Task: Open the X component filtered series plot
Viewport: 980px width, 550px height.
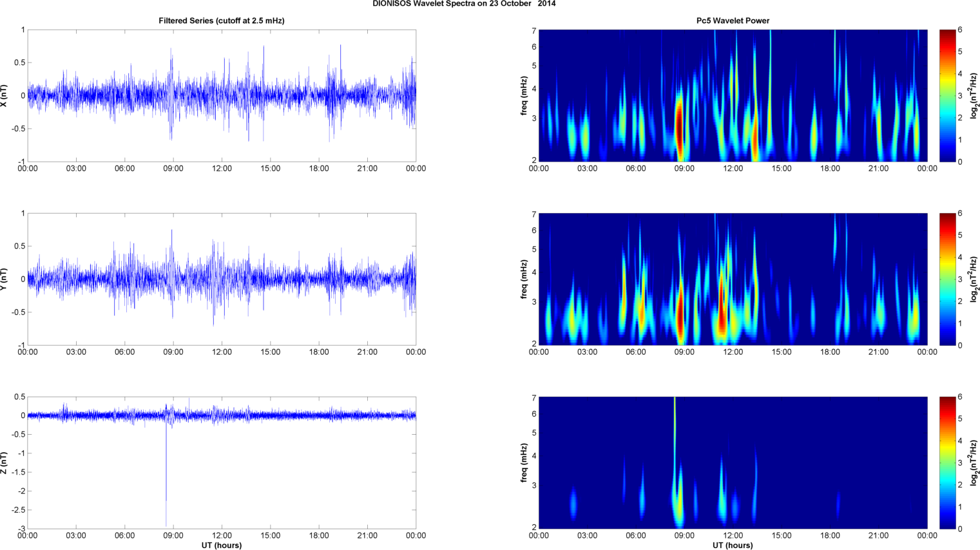Action: click(222, 95)
